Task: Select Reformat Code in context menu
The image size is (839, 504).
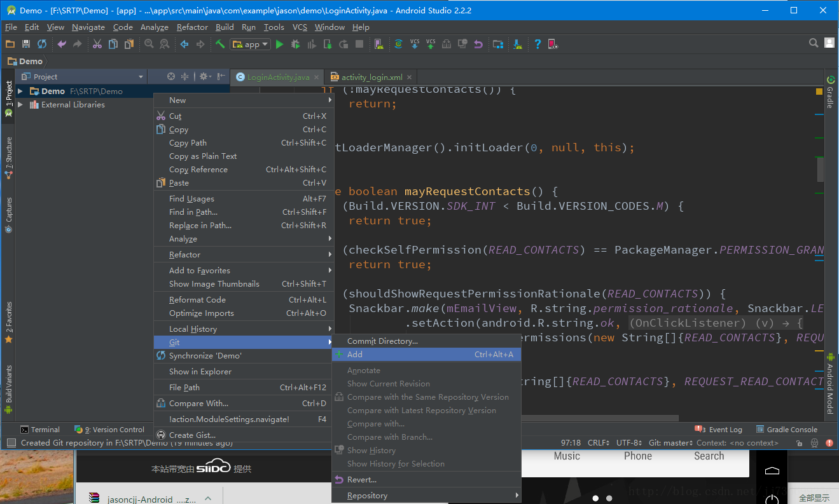Action: (244, 300)
